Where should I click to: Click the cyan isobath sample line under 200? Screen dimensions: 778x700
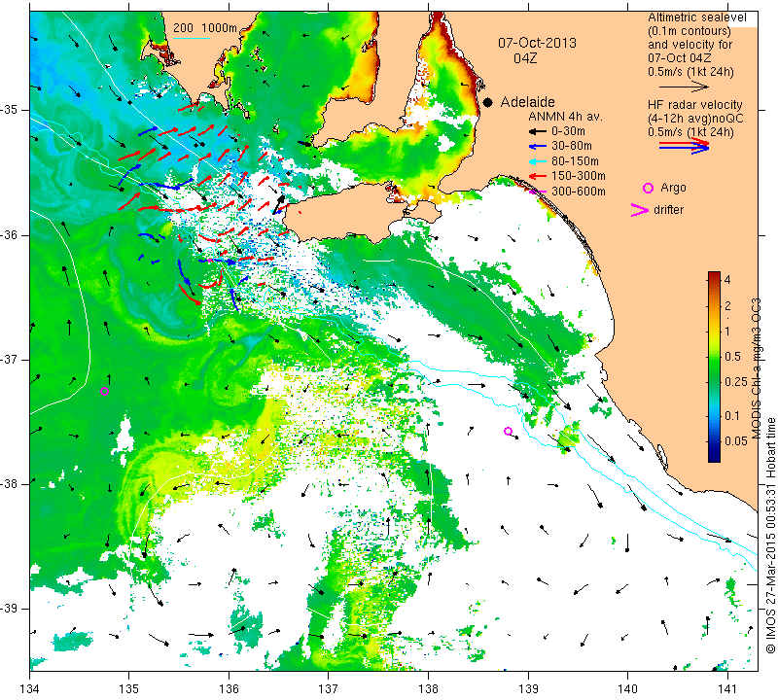click(191, 38)
